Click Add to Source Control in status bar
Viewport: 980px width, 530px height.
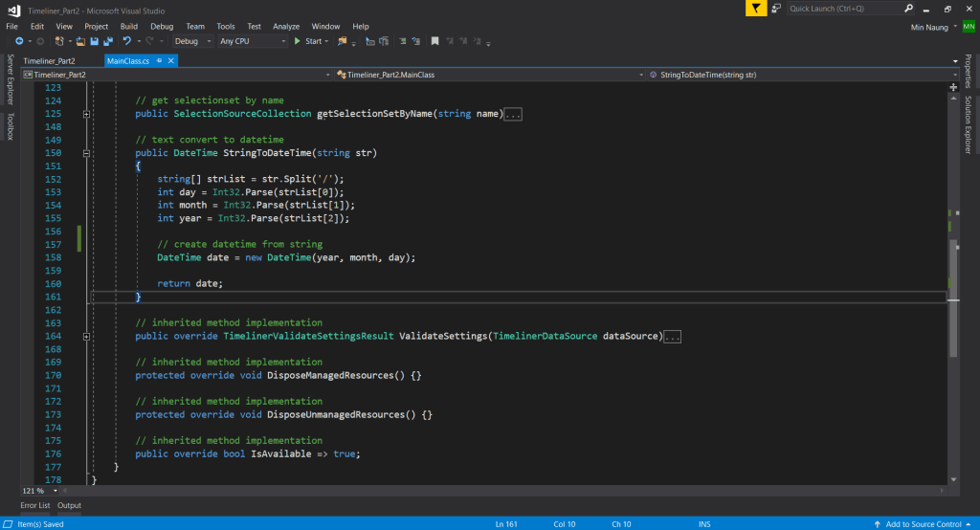923,524
